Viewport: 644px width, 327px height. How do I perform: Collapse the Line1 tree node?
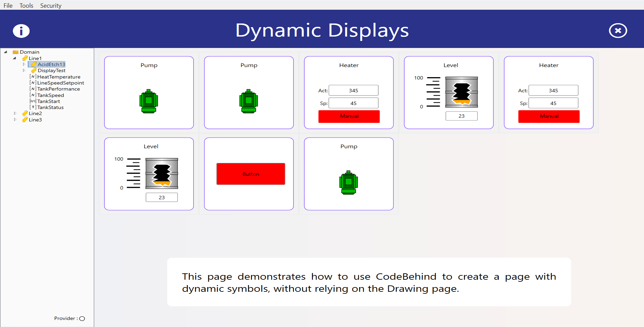click(x=14, y=58)
